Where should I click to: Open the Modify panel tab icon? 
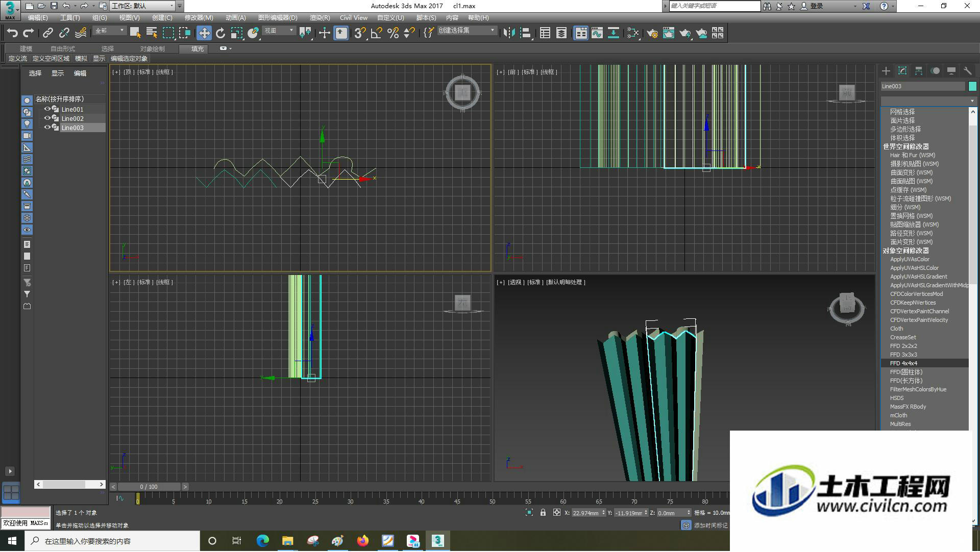pos(902,71)
